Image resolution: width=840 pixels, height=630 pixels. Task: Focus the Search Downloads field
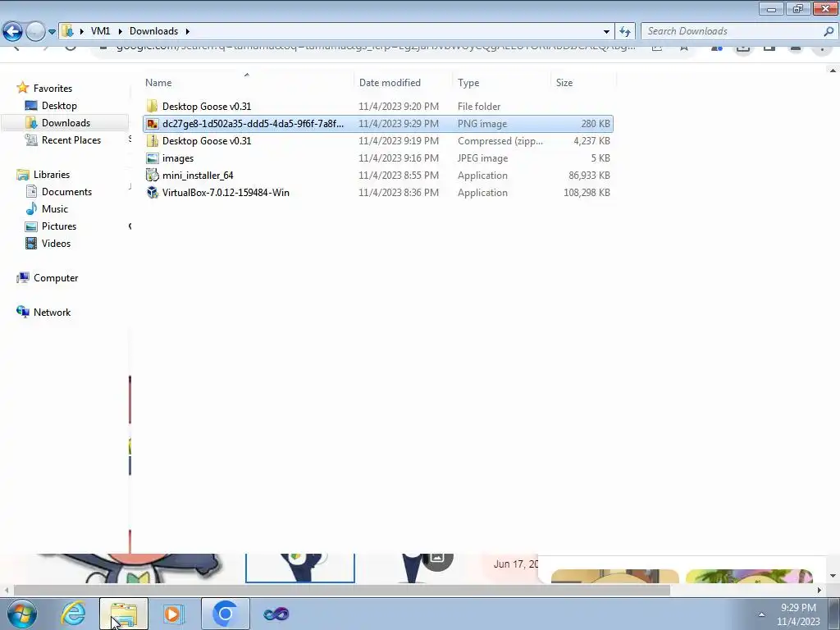click(732, 31)
